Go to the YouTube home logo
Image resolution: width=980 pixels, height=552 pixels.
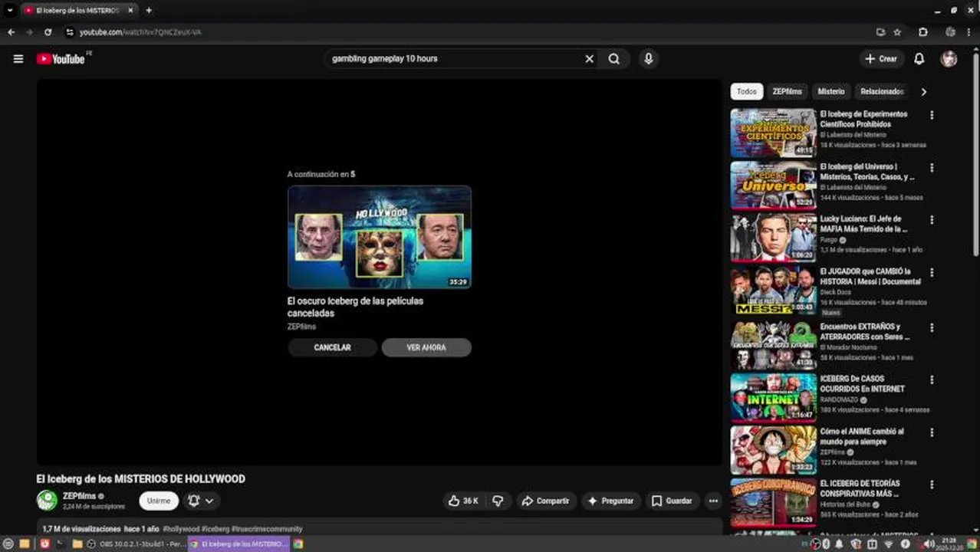(x=61, y=59)
